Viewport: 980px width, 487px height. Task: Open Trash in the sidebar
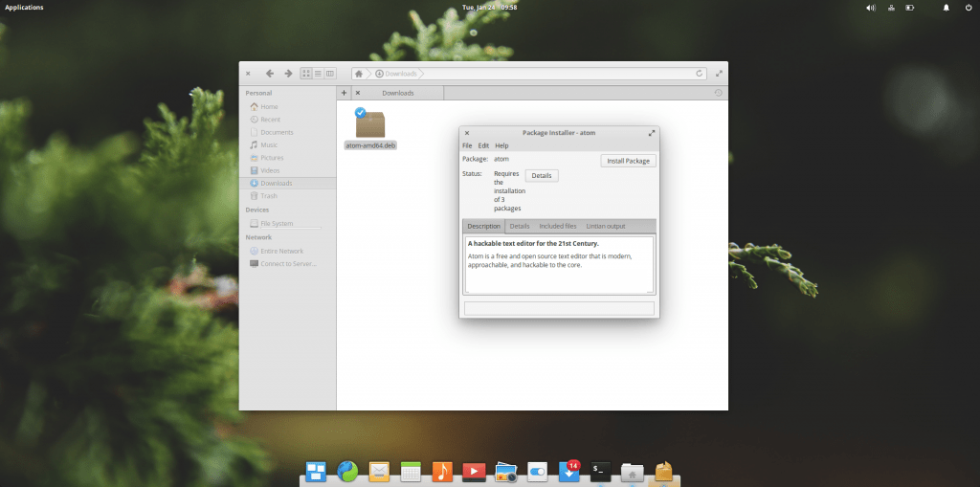point(269,195)
